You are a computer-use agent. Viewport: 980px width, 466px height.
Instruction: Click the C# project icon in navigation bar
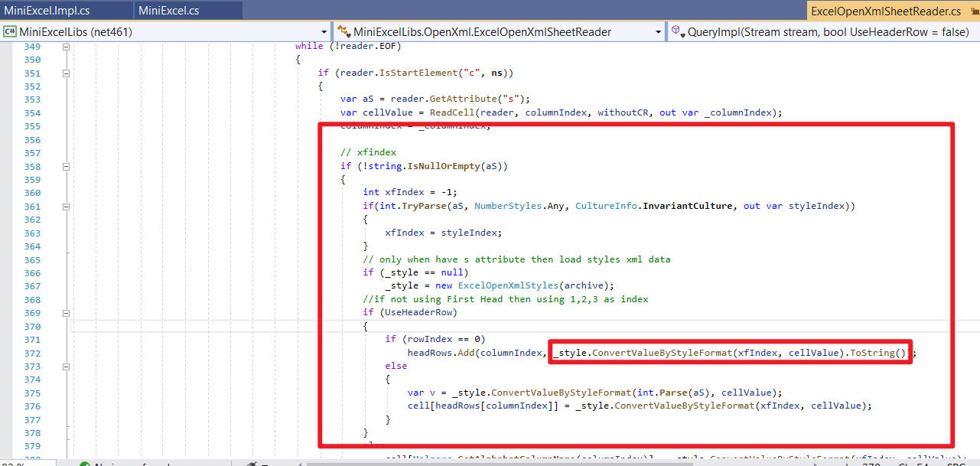click(8, 33)
